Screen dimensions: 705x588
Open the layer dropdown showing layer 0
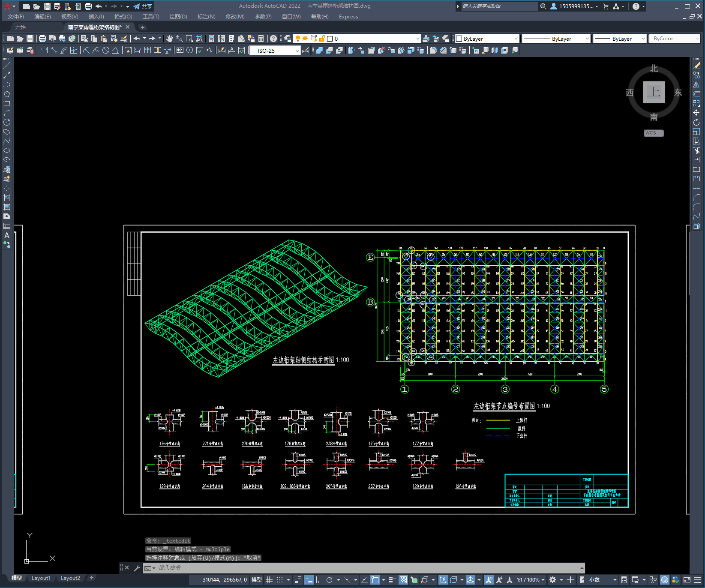pyautogui.click(x=357, y=39)
